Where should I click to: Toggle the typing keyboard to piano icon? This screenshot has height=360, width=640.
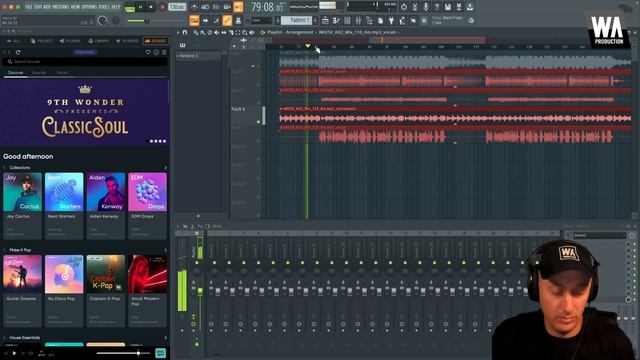194,20
